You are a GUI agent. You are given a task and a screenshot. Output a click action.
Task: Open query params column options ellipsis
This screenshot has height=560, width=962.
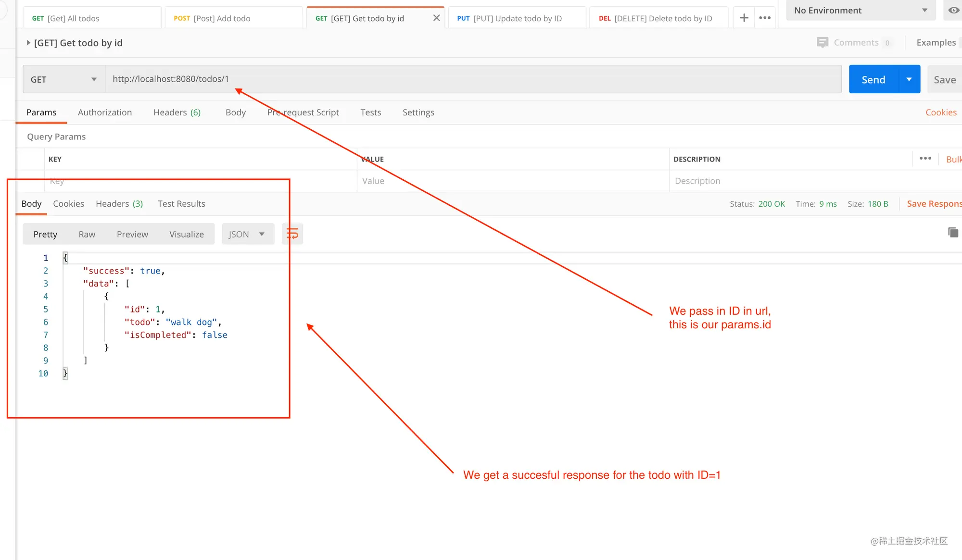(x=925, y=159)
